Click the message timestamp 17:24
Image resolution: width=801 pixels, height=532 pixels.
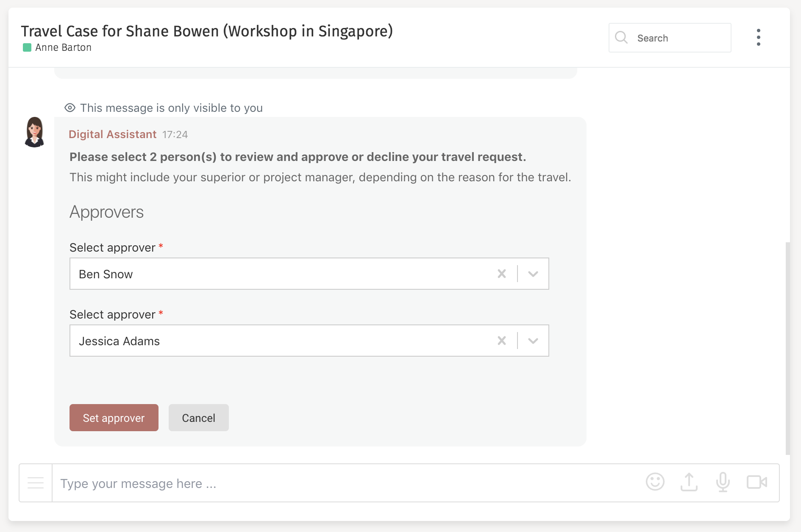tap(175, 135)
